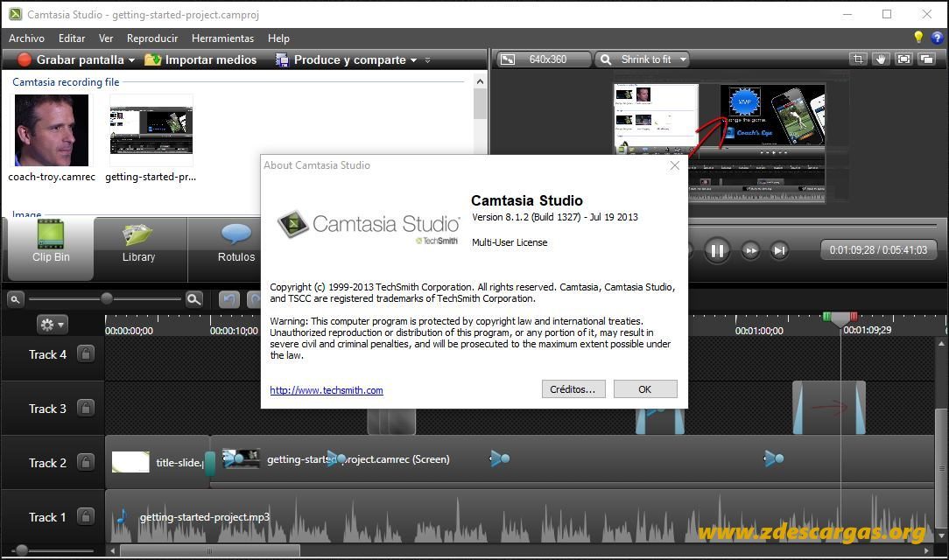This screenshot has width=949, height=560.
Task: Click the detach preview window icon
Action: 926,59
